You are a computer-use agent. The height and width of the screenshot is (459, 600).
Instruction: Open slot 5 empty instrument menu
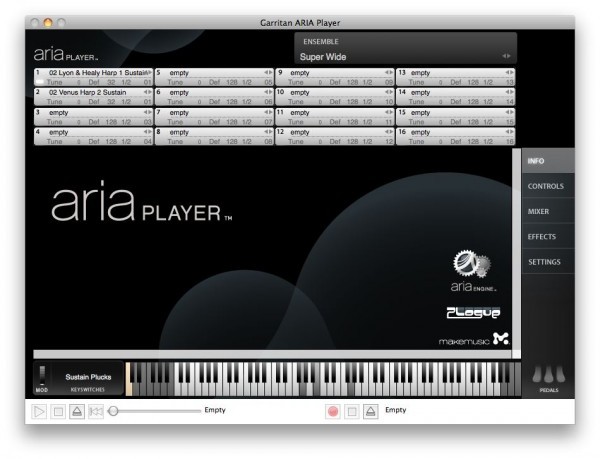pos(268,72)
